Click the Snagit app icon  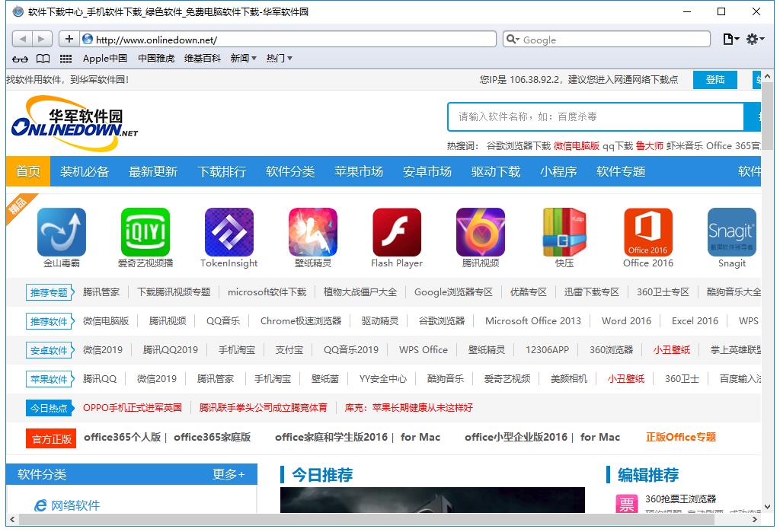coord(731,232)
